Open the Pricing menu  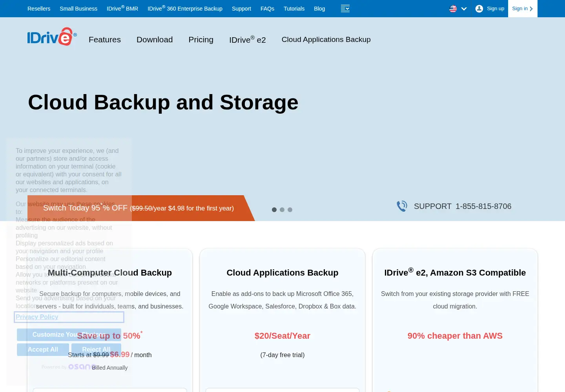[x=201, y=40]
